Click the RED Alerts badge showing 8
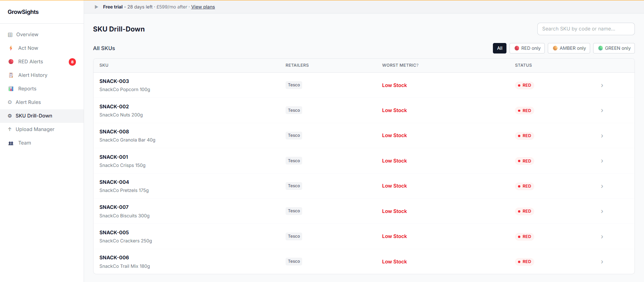Viewport: 644px width, 282px height. (x=72, y=62)
